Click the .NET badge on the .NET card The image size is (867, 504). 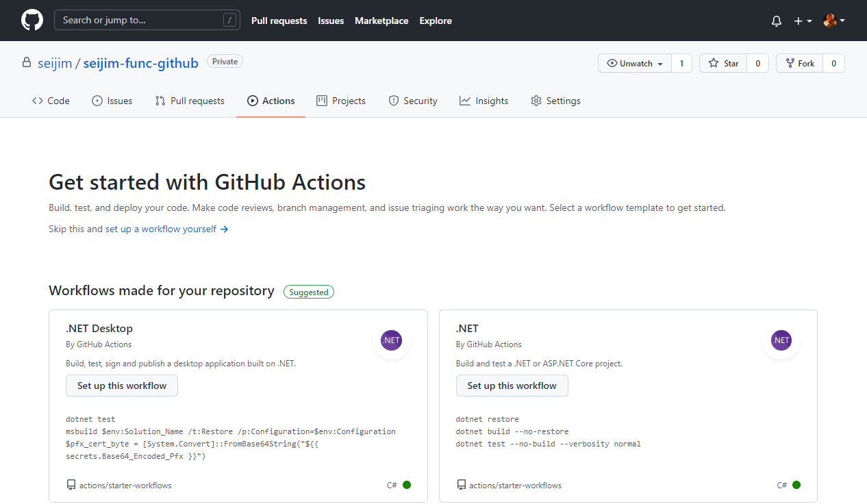781,340
